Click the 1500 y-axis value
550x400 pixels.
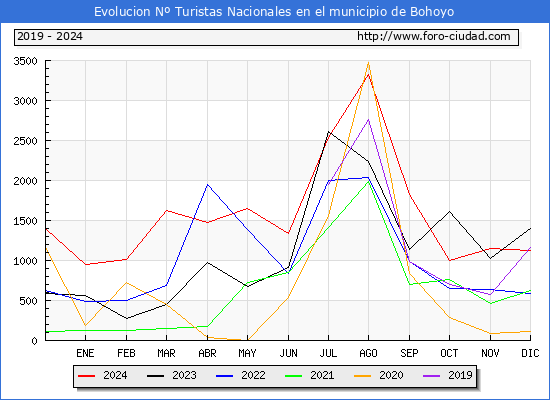[x=25, y=221]
